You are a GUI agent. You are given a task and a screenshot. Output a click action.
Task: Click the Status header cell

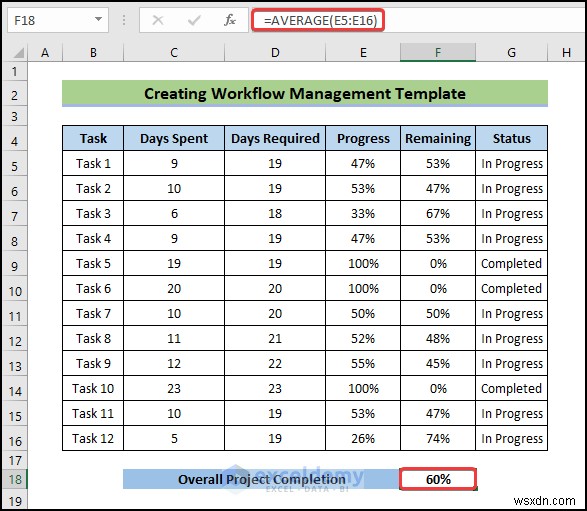pyautogui.click(x=511, y=139)
